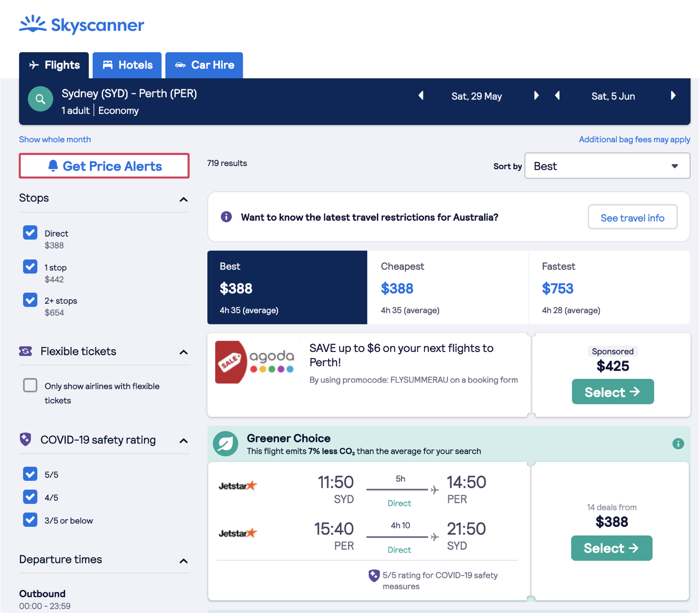Click the Jetstar logo on outbound flight
This screenshot has width=700, height=613.
click(238, 485)
